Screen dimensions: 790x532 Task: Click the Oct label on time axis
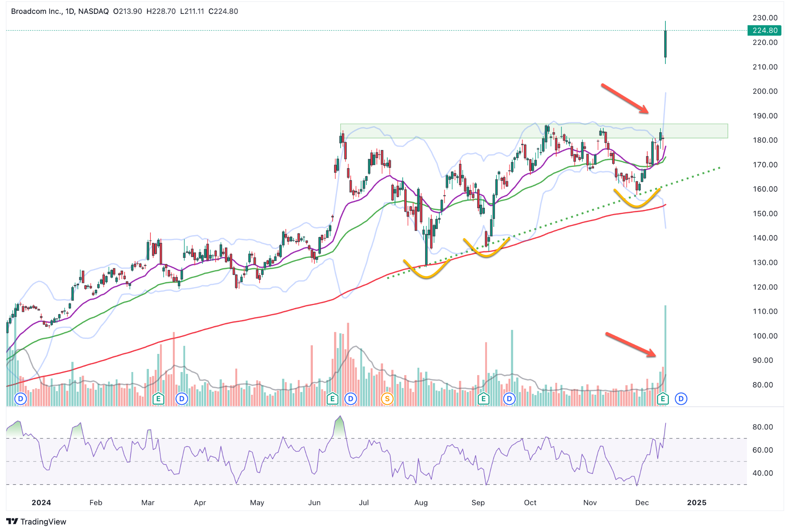pos(530,503)
